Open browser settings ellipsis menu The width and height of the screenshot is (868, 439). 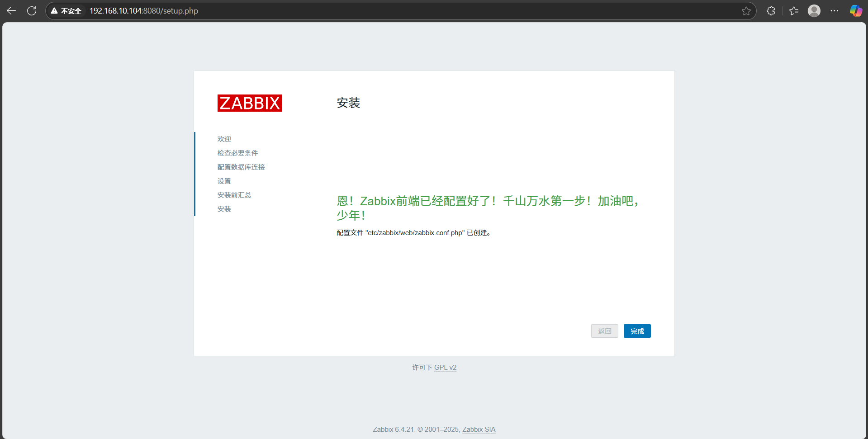(x=835, y=11)
